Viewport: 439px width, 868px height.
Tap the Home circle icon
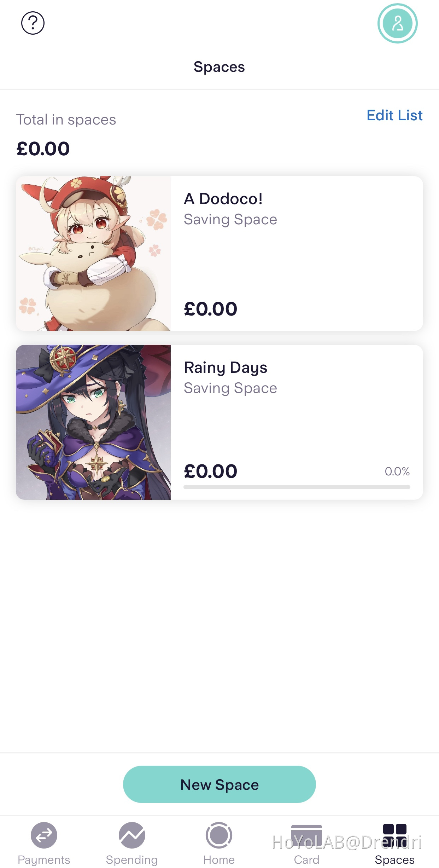coord(219,835)
